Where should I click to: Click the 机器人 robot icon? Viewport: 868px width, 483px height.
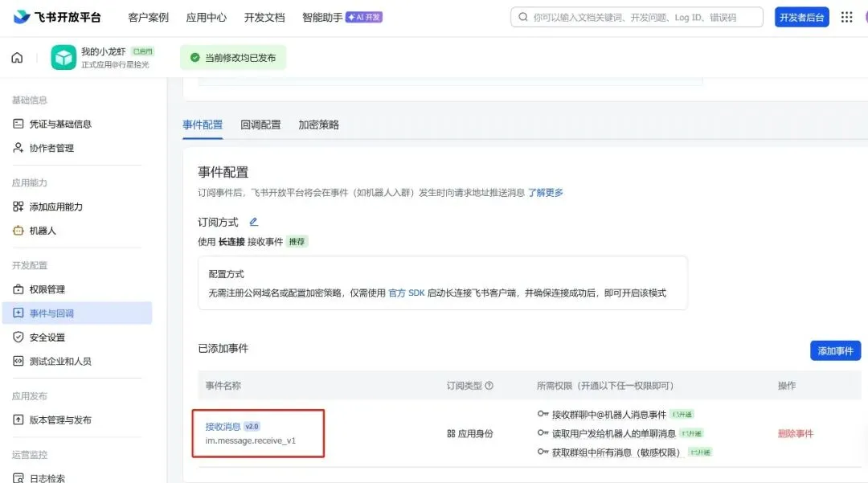tap(18, 231)
